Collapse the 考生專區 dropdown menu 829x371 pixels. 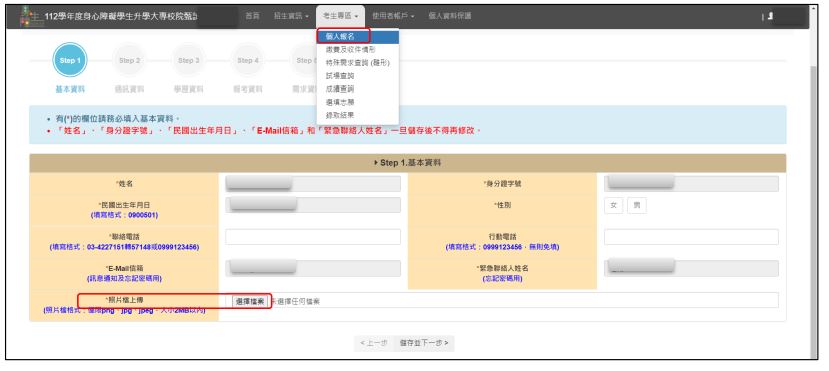click(x=340, y=16)
